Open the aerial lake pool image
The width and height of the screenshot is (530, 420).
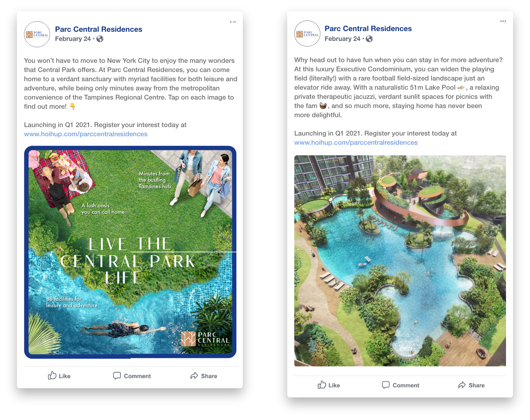pos(400,261)
